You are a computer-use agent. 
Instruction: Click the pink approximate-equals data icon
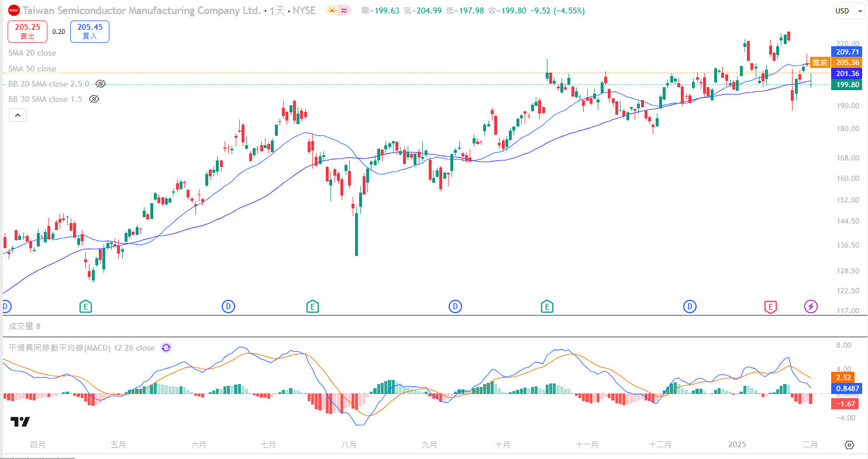click(345, 11)
